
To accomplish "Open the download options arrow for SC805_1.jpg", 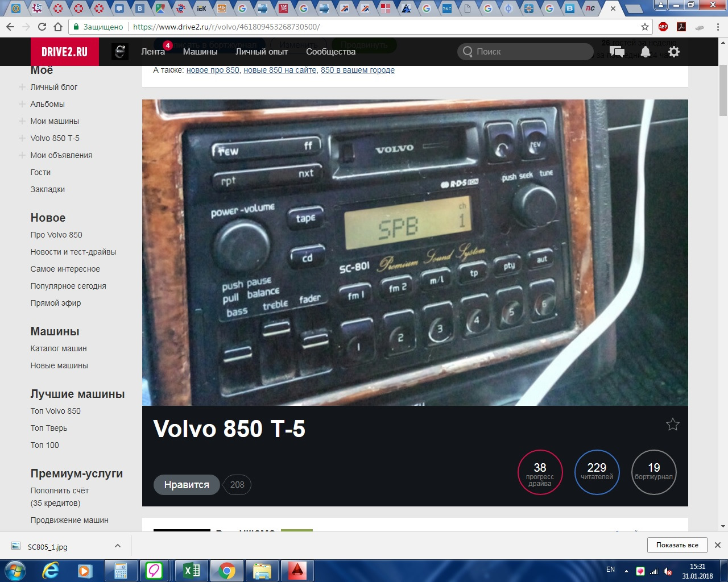I will 118,546.
